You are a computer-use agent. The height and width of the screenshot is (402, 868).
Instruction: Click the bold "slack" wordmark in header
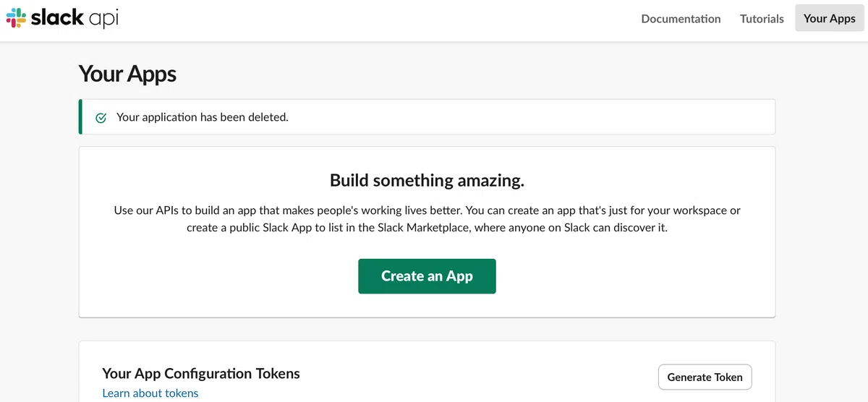pos(57,17)
